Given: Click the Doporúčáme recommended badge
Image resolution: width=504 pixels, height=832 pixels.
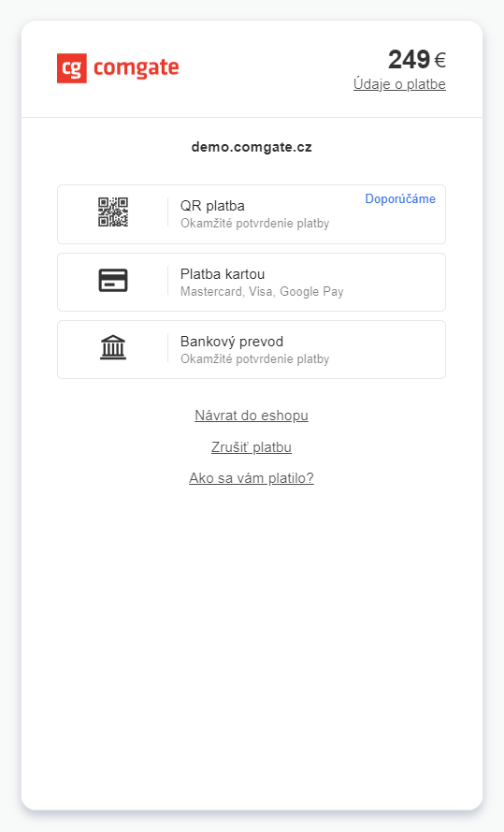Looking at the screenshot, I should pyautogui.click(x=400, y=199).
